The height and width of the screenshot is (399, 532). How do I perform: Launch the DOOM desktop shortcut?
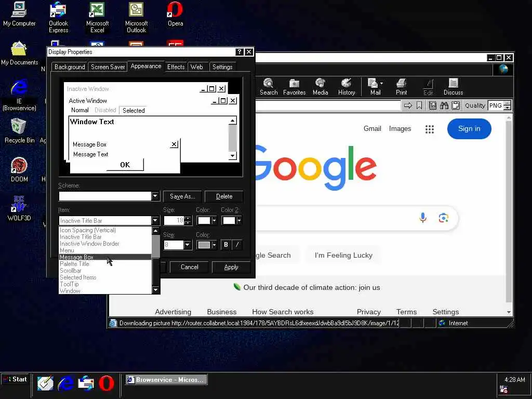19,170
